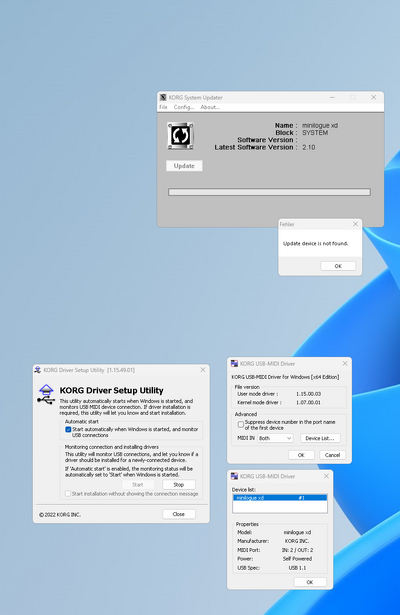Viewport: 400px width, 615px height.
Task: Open the Device List... button
Action: (320, 438)
